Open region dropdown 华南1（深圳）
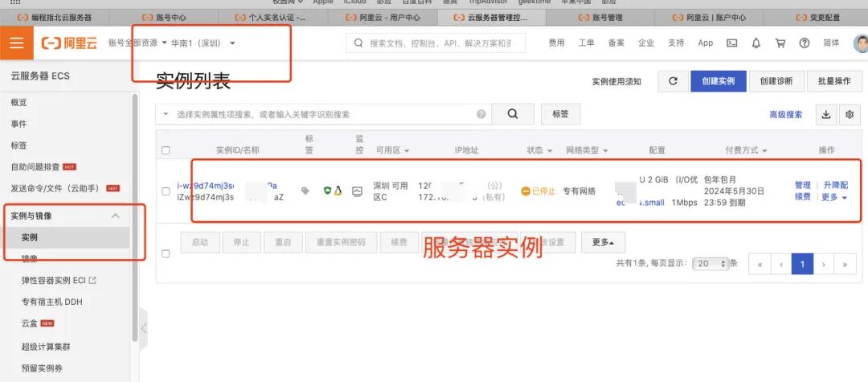Image resolution: width=868 pixels, height=382 pixels. coord(203,43)
